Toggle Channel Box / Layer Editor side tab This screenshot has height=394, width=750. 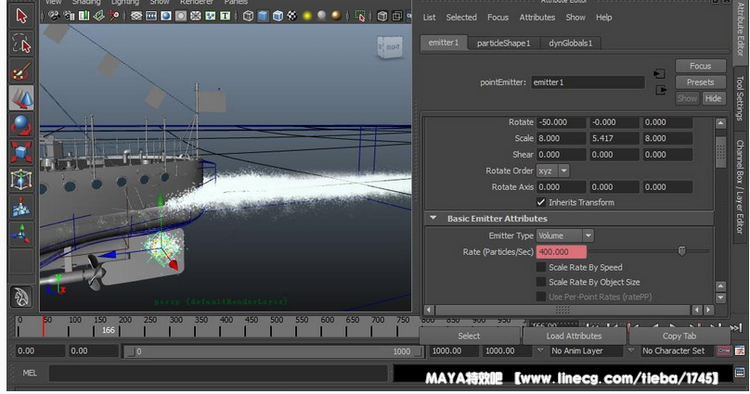tap(741, 186)
